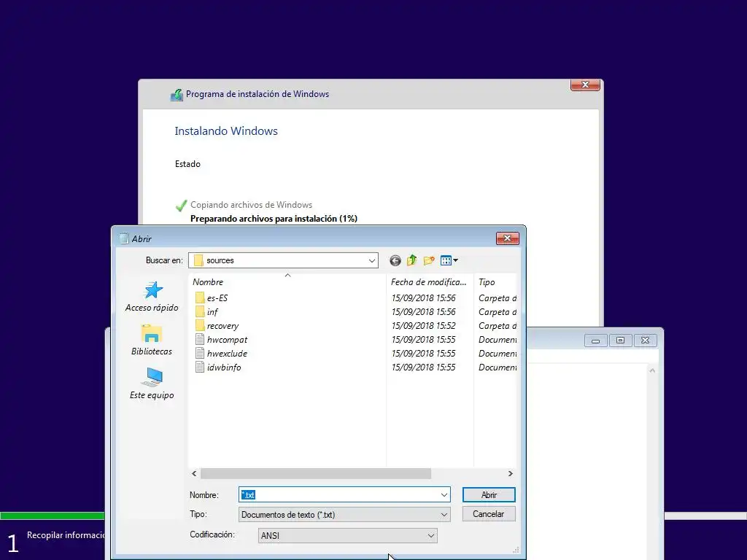Open Este equipo in sidebar

point(152,384)
